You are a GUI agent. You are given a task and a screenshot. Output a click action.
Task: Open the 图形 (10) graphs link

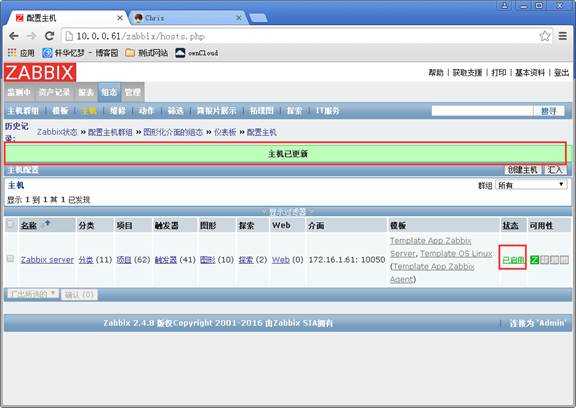[x=208, y=260]
